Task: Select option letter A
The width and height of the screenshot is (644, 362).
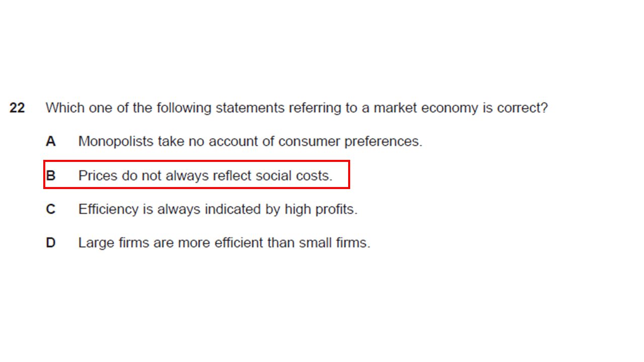Action: (50, 142)
